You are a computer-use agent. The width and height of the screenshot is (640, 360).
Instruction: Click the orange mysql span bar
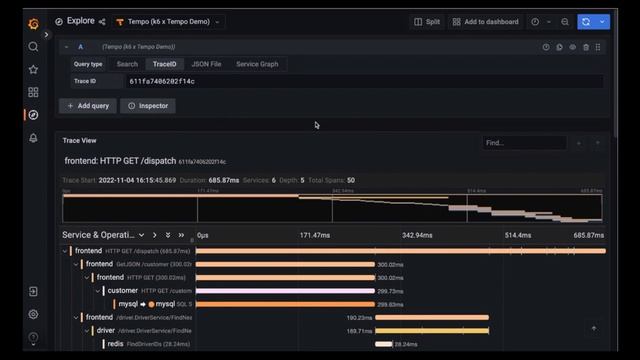click(285, 304)
